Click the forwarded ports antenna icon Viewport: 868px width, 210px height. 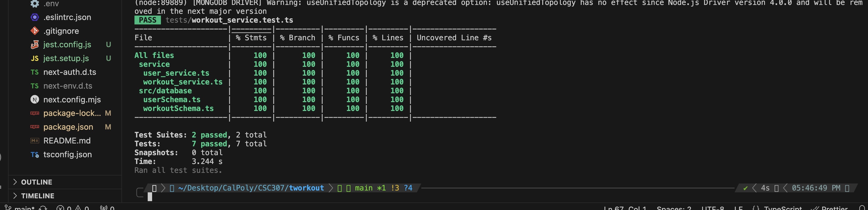click(x=104, y=208)
